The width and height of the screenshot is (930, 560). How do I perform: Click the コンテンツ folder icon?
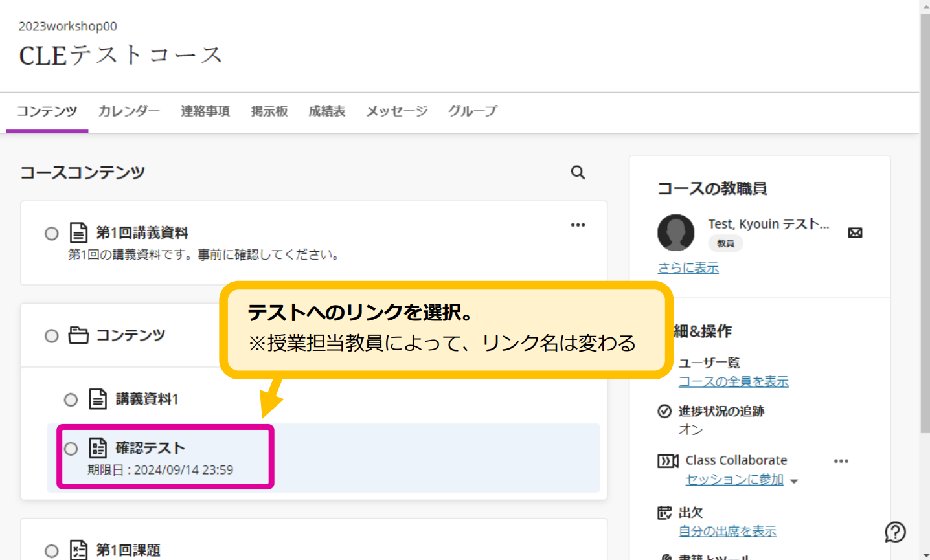tap(78, 335)
